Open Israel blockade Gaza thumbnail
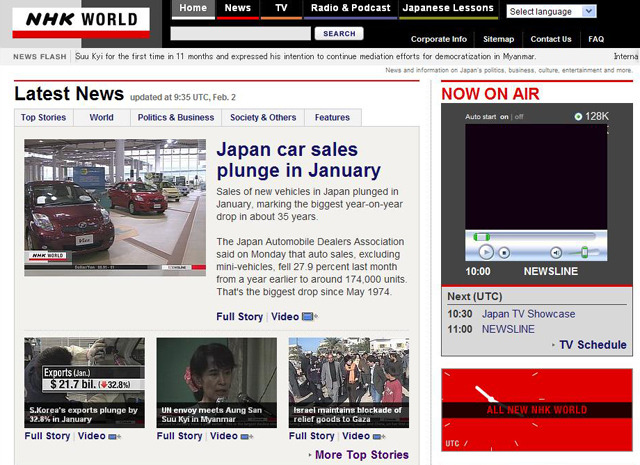Screen dimensions: 640x465 coord(349,383)
